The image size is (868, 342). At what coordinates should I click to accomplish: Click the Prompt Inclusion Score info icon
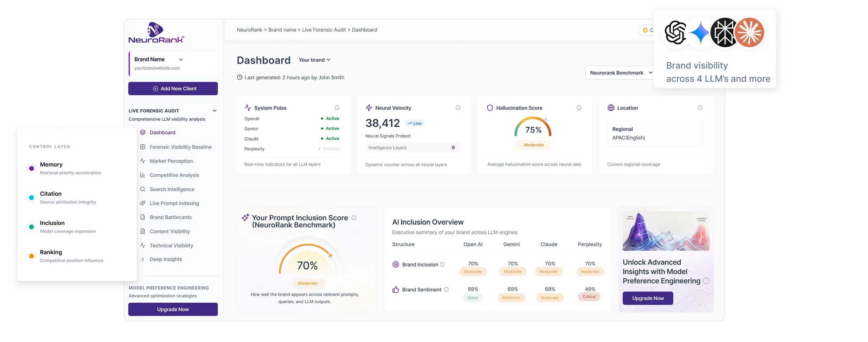354,218
